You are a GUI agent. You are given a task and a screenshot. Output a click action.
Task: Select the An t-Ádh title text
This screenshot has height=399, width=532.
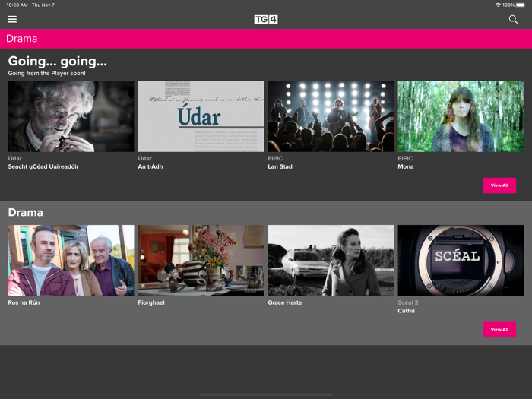pos(150,166)
